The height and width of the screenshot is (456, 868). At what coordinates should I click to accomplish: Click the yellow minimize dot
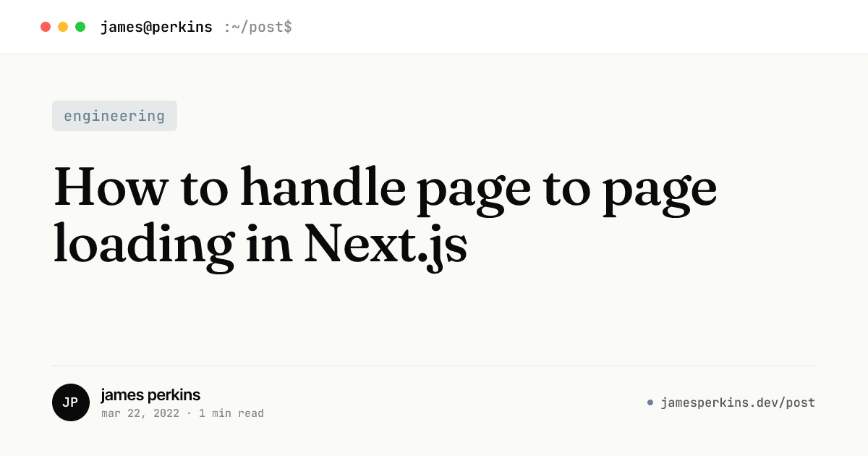pyautogui.click(x=63, y=27)
